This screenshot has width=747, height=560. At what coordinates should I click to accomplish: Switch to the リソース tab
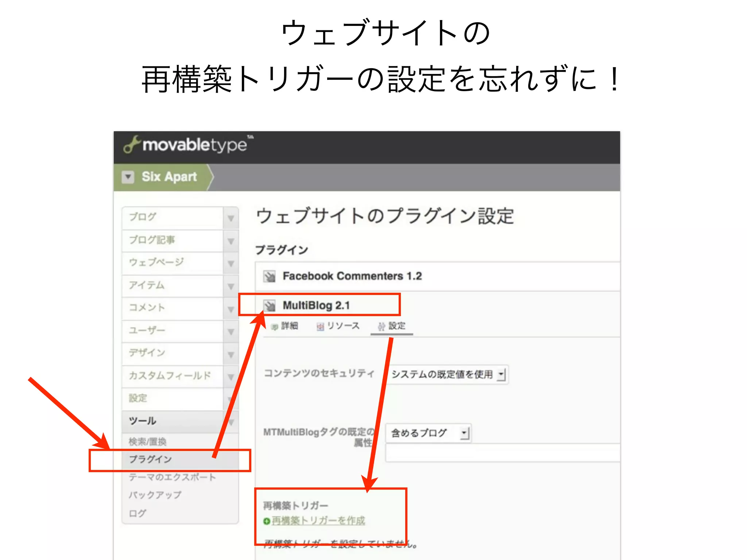point(343,326)
